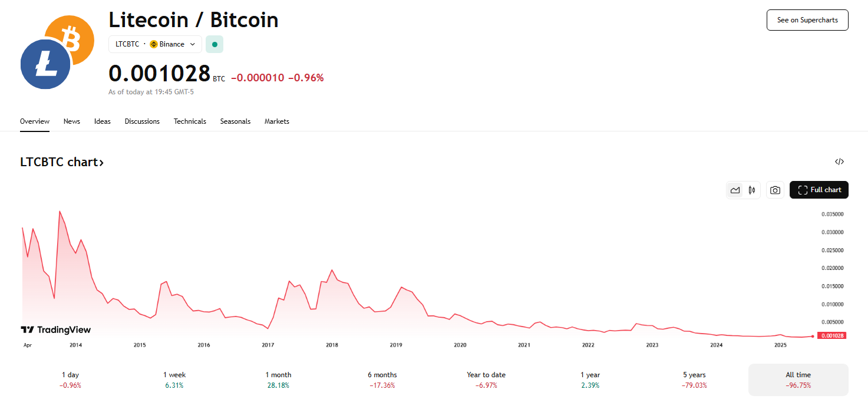Select the 1 year time range
The image size is (868, 412).
[590, 380]
